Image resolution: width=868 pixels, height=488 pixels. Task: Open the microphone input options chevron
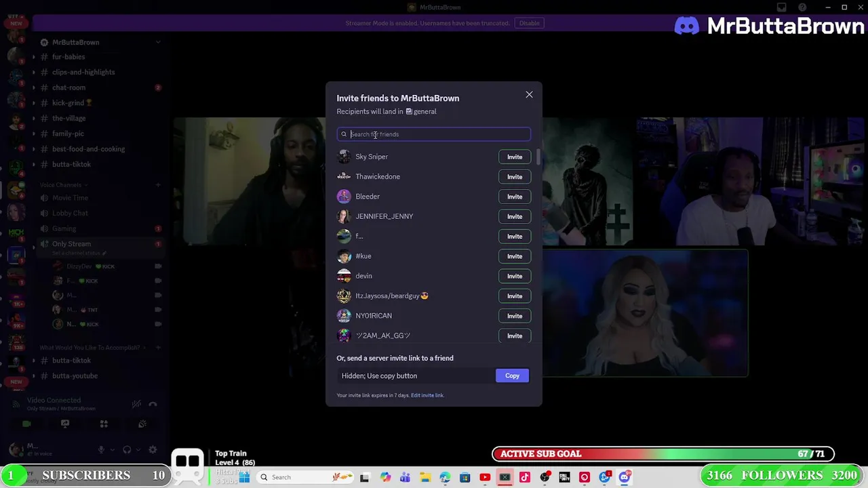pyautogui.click(x=111, y=450)
